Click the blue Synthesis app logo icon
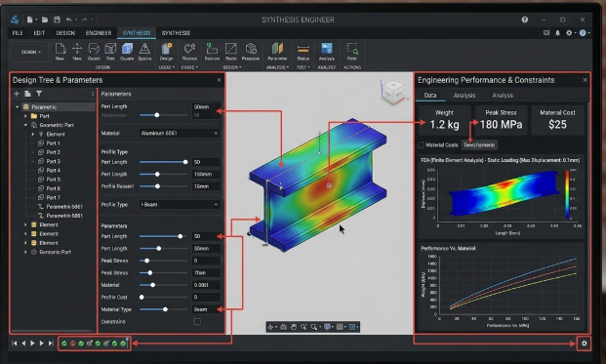 pos(15,20)
